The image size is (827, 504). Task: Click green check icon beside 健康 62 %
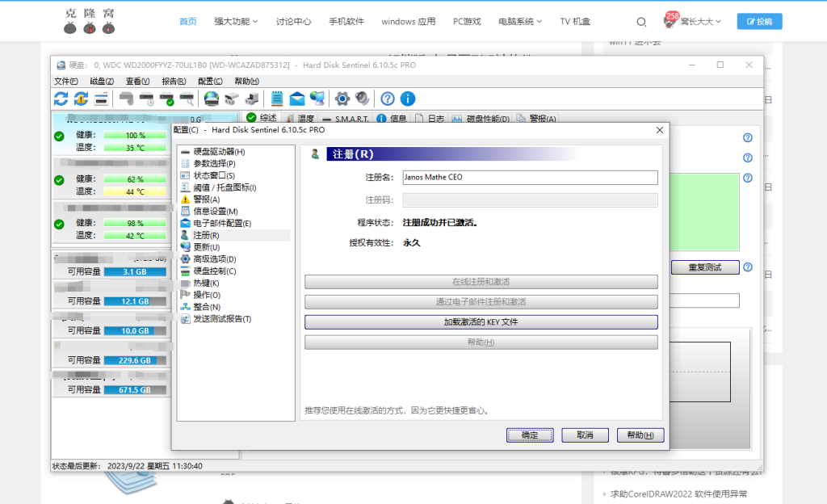tap(59, 180)
